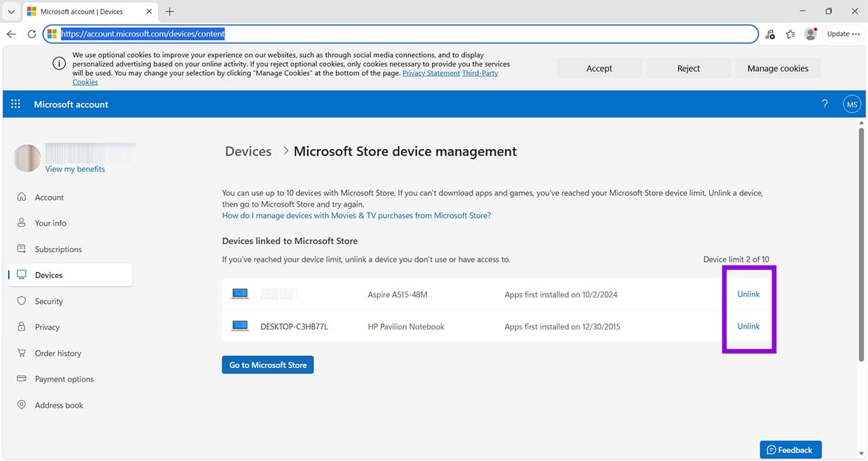Image resolution: width=868 pixels, height=461 pixels.
Task: Click the address bar URL field
Action: click(400, 34)
